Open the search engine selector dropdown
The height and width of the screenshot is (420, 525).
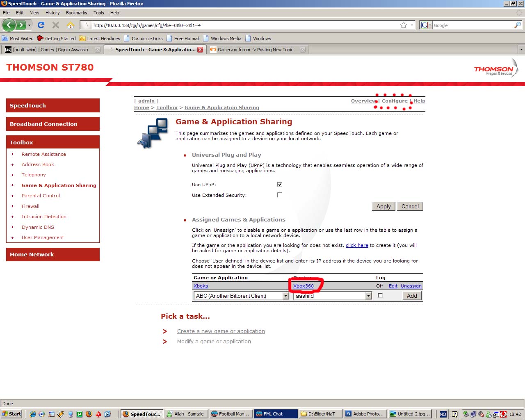[426, 25]
